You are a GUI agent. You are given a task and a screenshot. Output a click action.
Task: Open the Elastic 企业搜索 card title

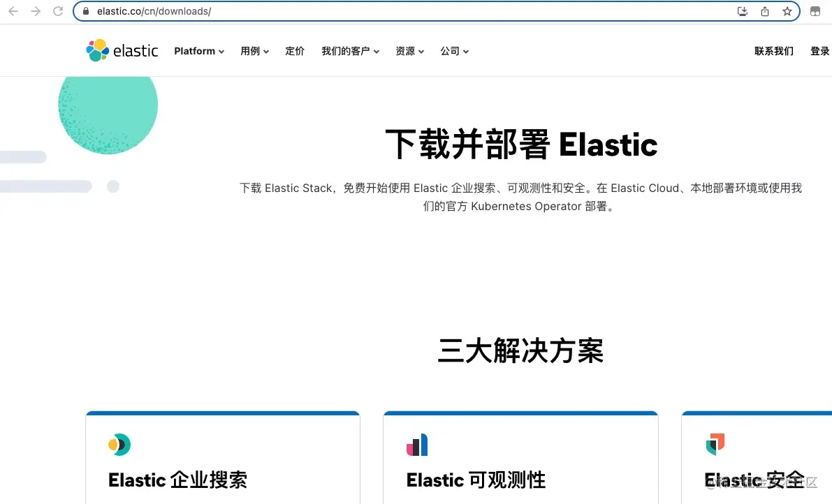[177, 480]
